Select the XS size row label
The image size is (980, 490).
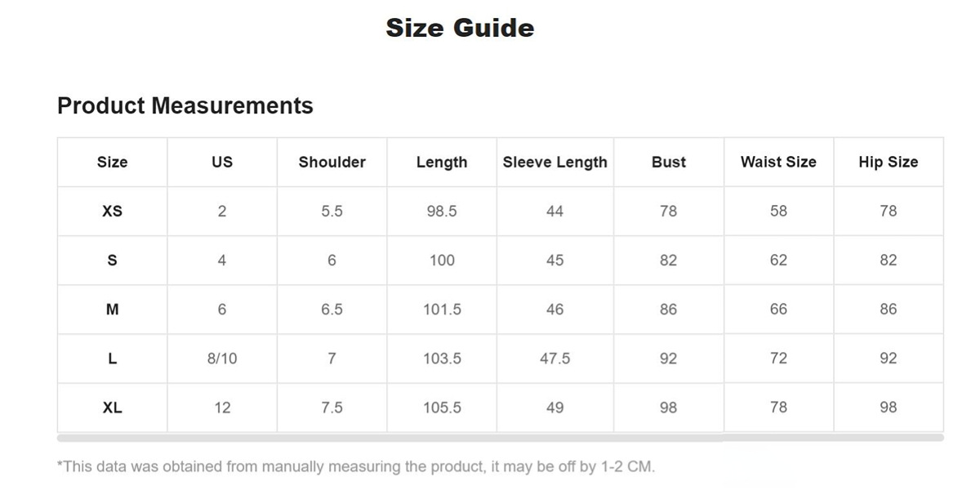112,211
